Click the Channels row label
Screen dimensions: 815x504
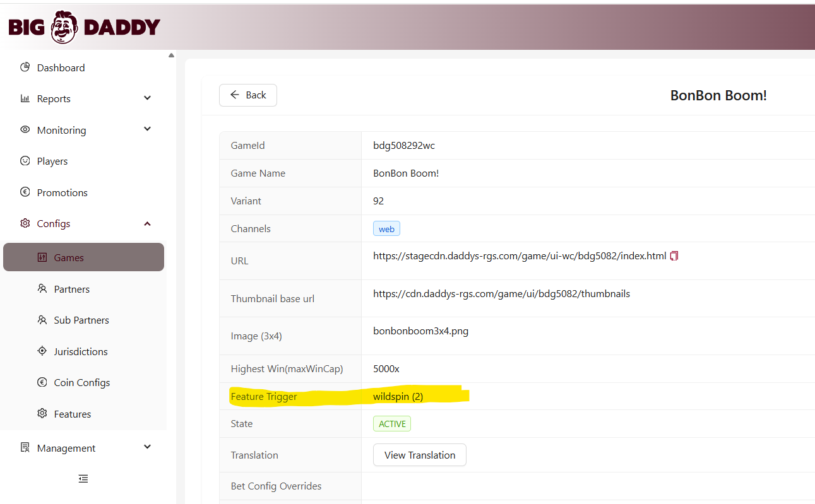[251, 229]
